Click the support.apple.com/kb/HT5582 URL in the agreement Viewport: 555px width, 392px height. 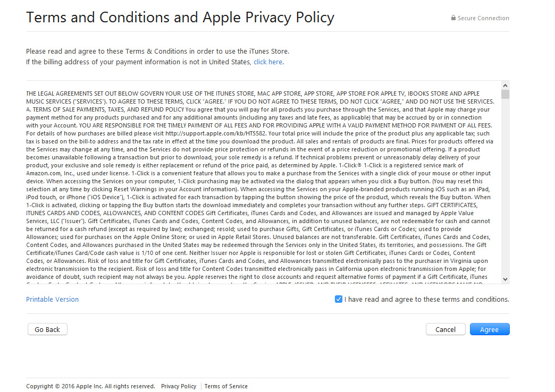(x=215, y=133)
